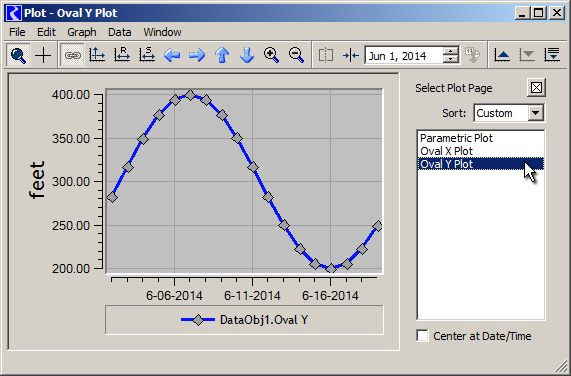Open the Graph menu
Image resolution: width=571 pixels, height=376 pixels.
[x=82, y=32]
